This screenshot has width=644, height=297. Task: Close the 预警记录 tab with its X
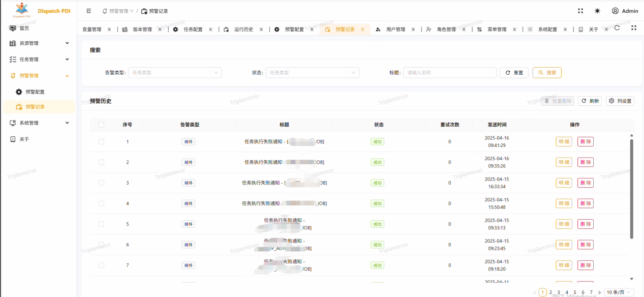[x=362, y=29]
